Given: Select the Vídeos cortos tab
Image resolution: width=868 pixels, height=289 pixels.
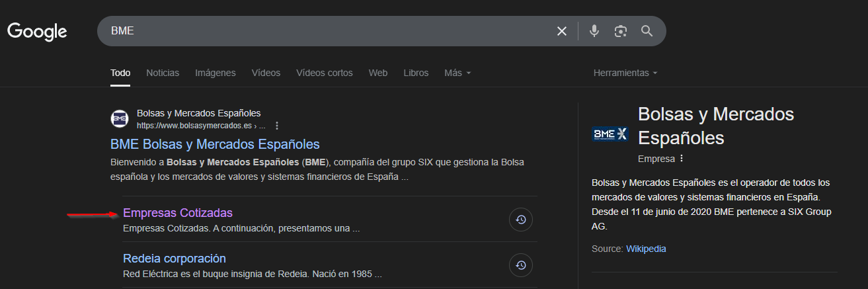Looking at the screenshot, I should point(324,73).
